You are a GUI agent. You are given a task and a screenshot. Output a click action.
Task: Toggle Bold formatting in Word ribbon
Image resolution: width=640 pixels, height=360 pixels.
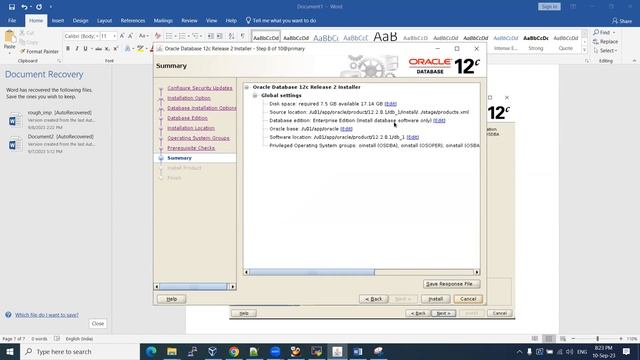pyautogui.click(x=68, y=49)
